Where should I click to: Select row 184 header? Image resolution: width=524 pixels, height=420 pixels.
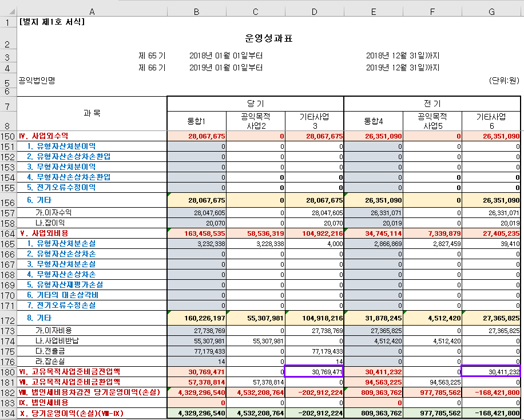8,414
